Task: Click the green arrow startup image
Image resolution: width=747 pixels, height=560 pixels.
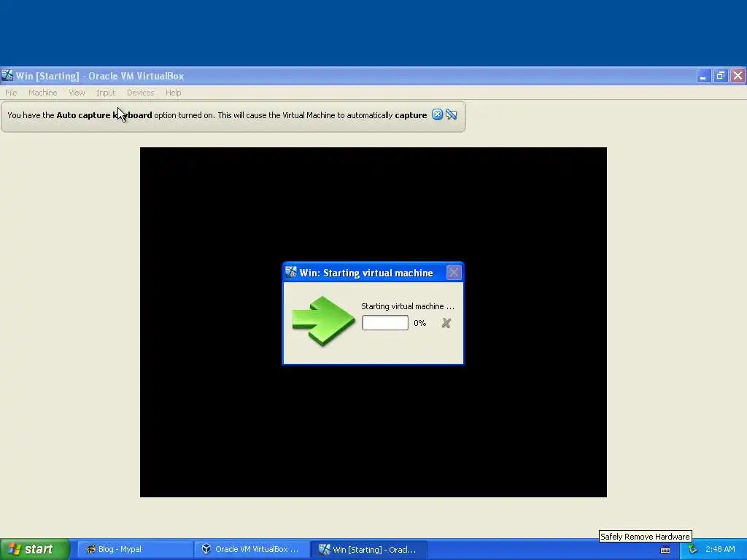Action: coord(323,320)
